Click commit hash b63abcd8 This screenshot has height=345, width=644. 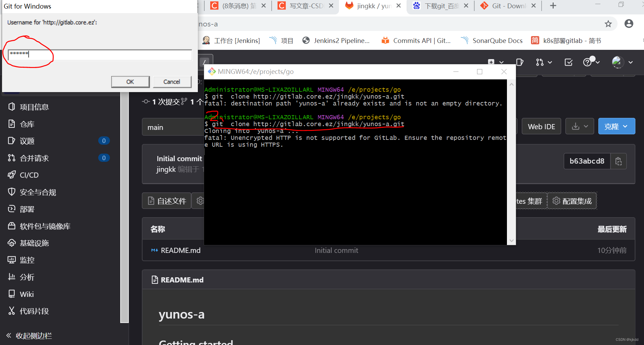[587, 161]
